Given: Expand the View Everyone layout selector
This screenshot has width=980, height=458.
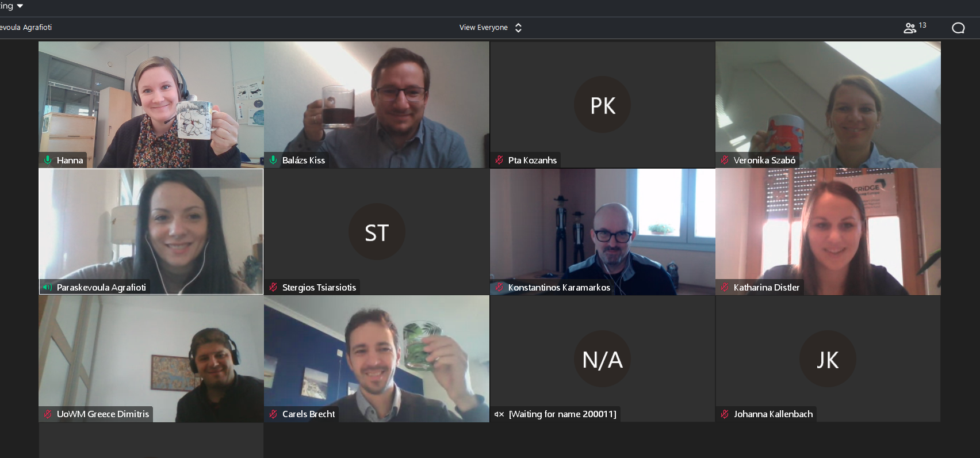Looking at the screenshot, I should coord(491,28).
